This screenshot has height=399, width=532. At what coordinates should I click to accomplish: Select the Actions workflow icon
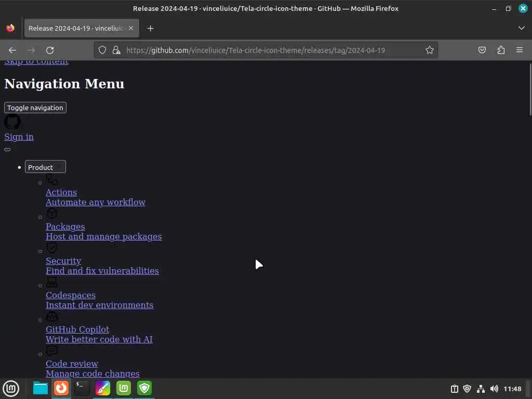click(x=52, y=179)
